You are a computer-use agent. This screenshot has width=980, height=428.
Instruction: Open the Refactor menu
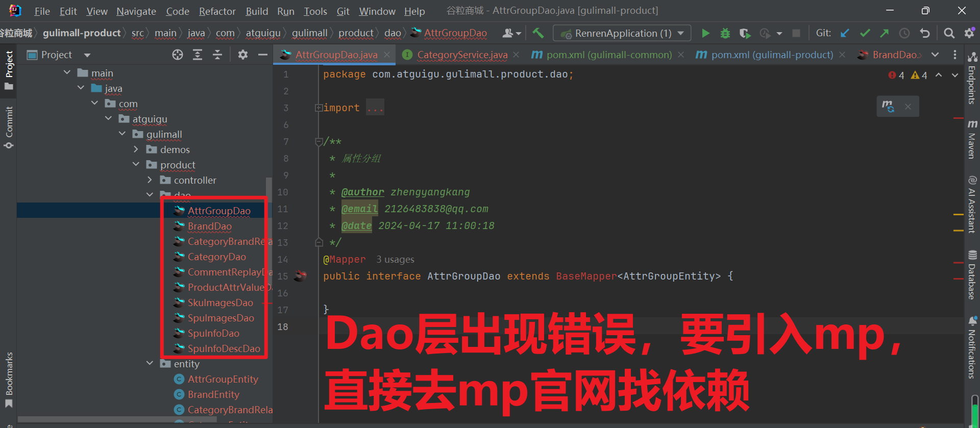click(217, 11)
